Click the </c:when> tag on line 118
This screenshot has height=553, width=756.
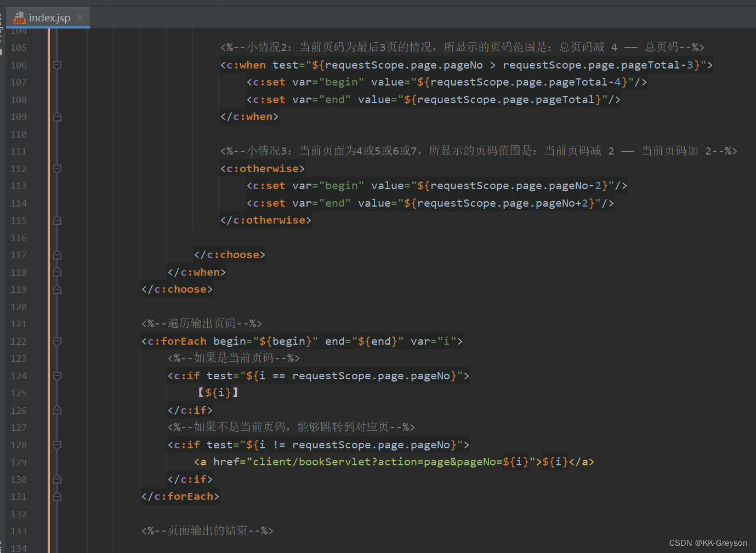197,272
